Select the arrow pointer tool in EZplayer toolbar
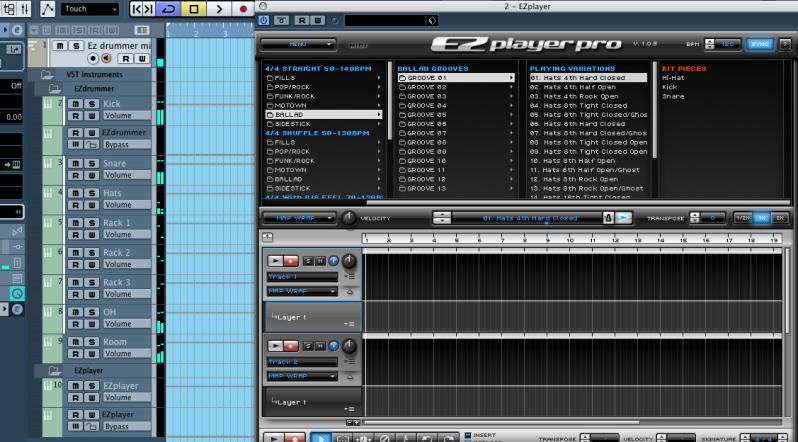 (320, 438)
